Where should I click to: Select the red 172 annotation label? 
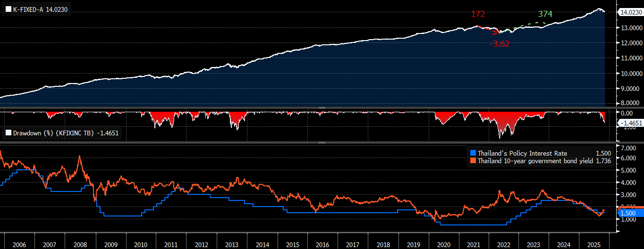pos(478,14)
